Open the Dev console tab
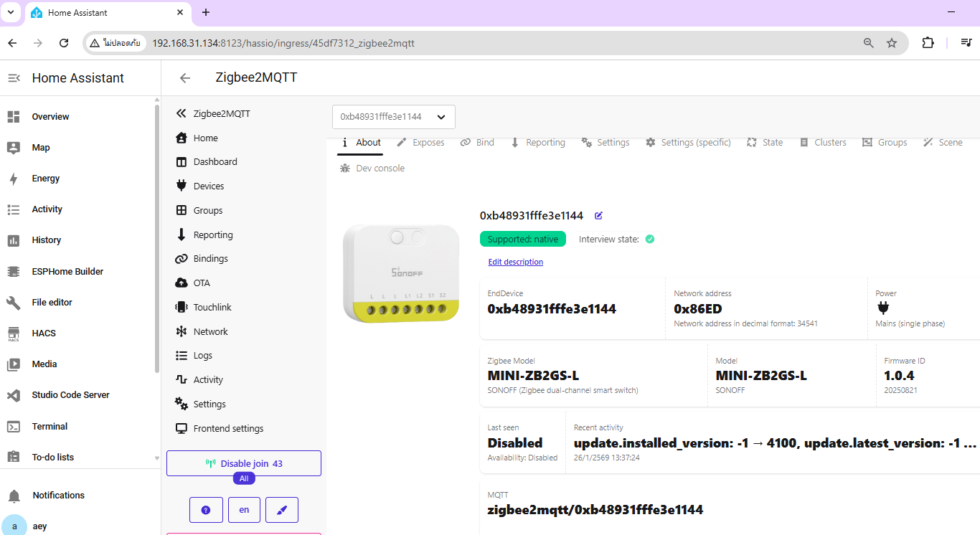Viewport: 980px width, 535px height. [x=372, y=169]
